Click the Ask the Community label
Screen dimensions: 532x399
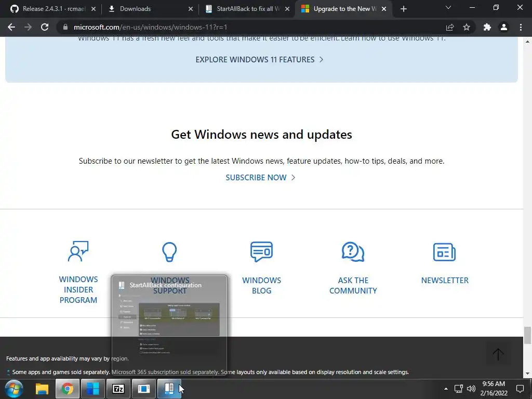pos(353,286)
